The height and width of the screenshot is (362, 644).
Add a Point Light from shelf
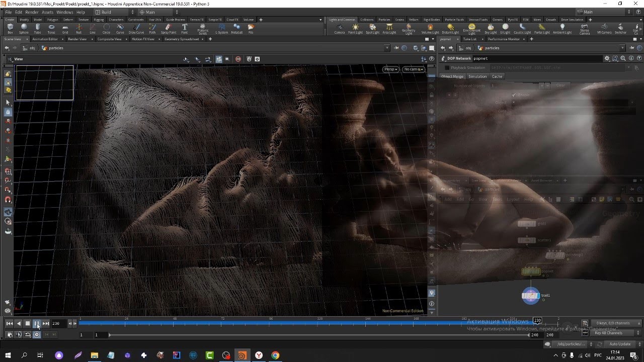(355, 29)
